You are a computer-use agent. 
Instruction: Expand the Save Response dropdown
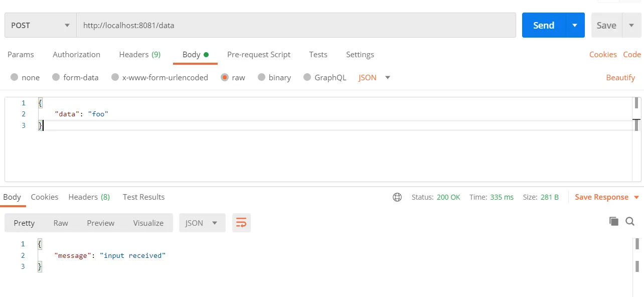tap(607, 197)
